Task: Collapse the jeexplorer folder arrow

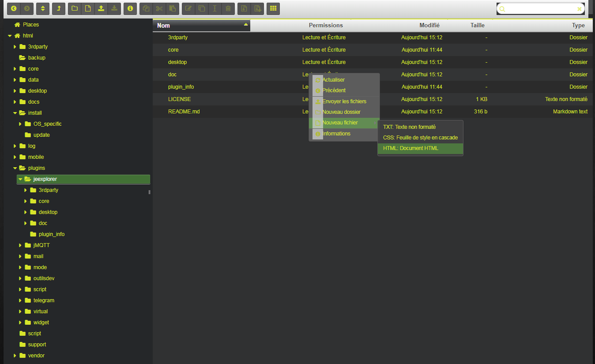Action: [x=20, y=179]
